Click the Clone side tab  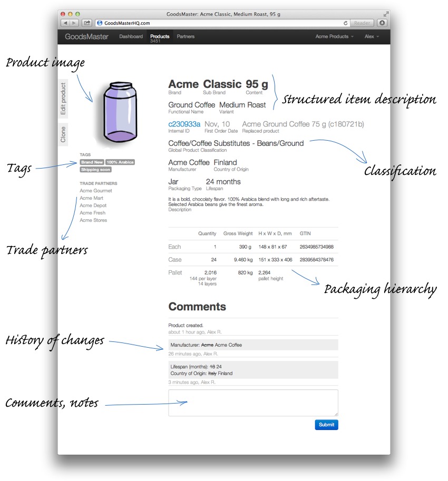[x=63, y=135]
